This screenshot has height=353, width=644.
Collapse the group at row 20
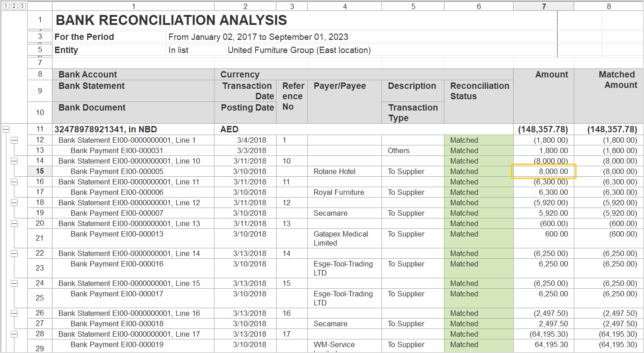point(14,223)
